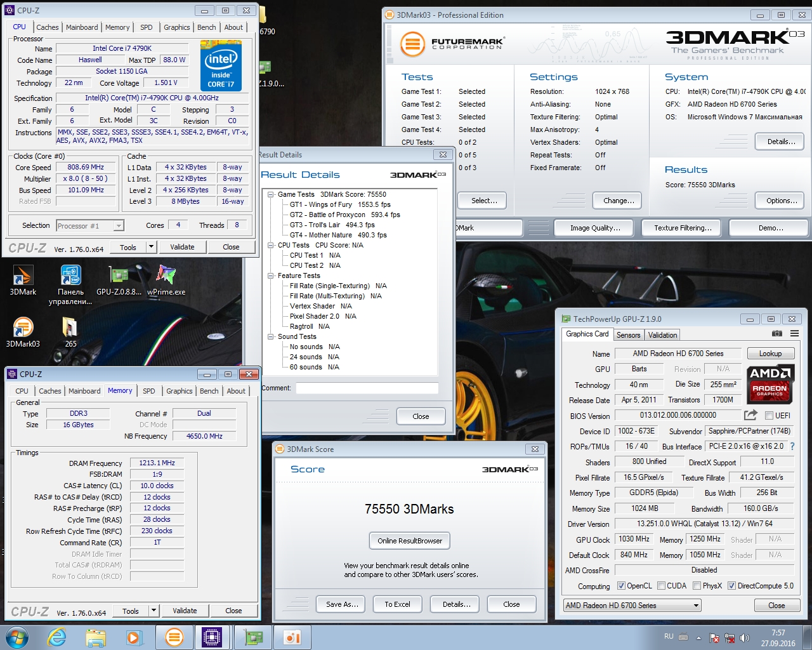Toggle the DirectCompute 5.0 checkbox

731,586
